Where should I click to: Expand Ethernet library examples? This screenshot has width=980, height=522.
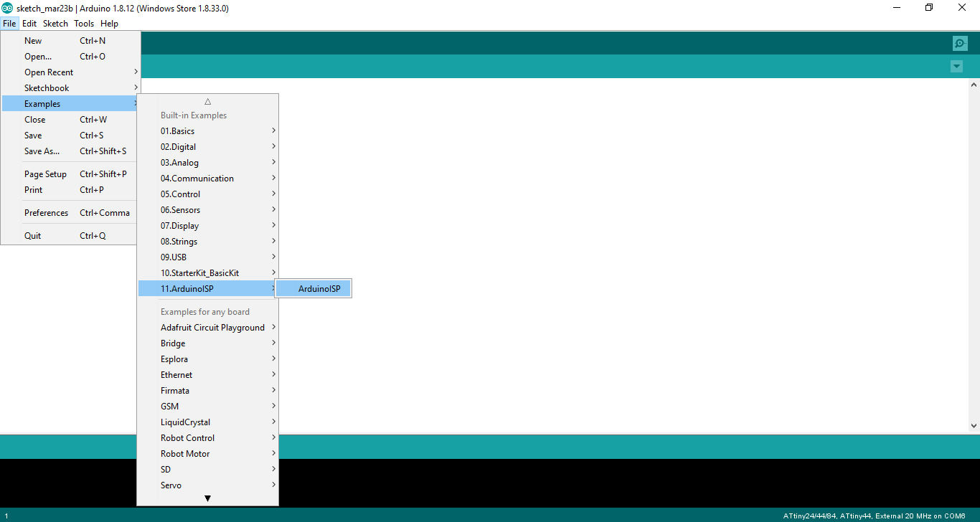[208, 375]
